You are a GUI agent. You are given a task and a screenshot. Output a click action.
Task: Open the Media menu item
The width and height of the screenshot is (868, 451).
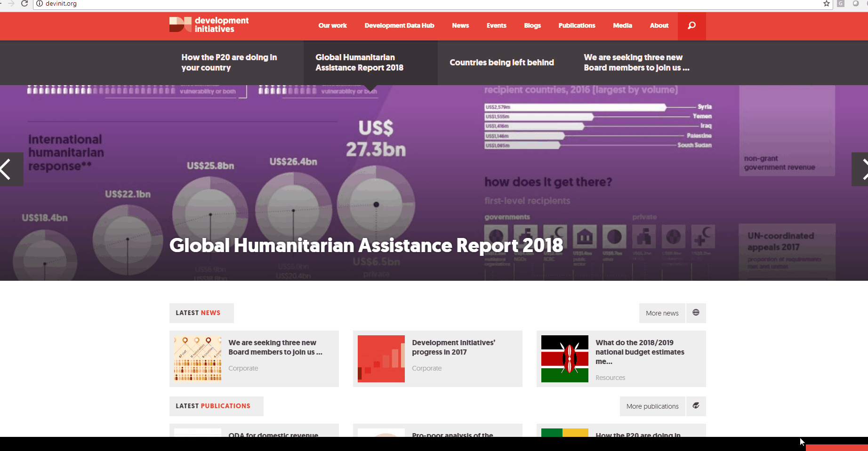coord(622,25)
